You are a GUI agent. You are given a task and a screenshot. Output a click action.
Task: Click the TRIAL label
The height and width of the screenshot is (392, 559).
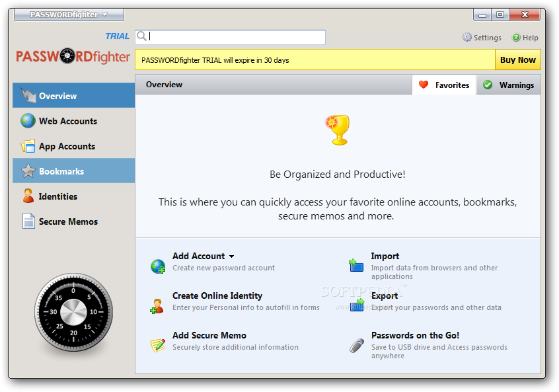coord(118,36)
